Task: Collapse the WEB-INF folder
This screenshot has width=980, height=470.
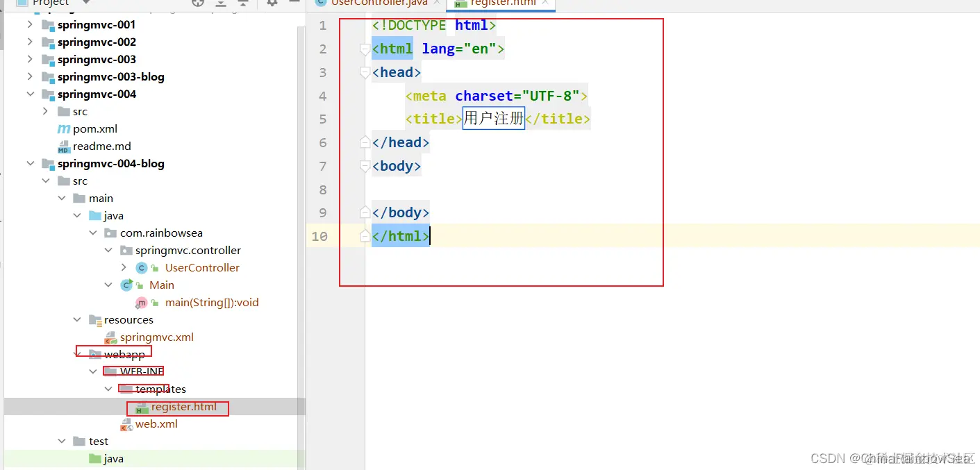Action: [x=92, y=371]
